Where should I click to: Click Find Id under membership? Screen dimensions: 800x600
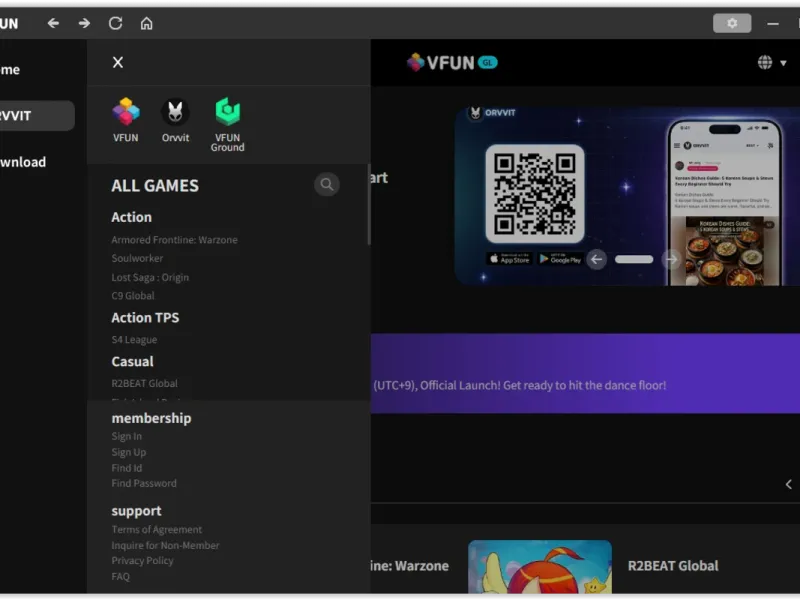pyautogui.click(x=127, y=468)
